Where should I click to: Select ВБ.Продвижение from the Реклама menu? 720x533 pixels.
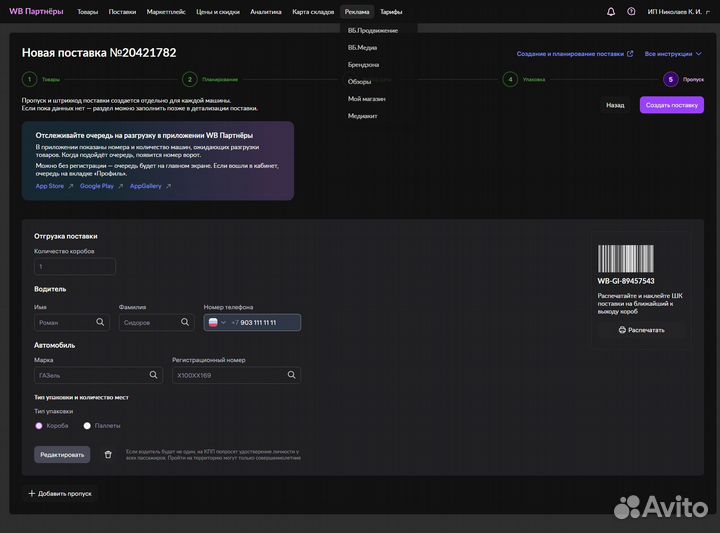click(372, 30)
